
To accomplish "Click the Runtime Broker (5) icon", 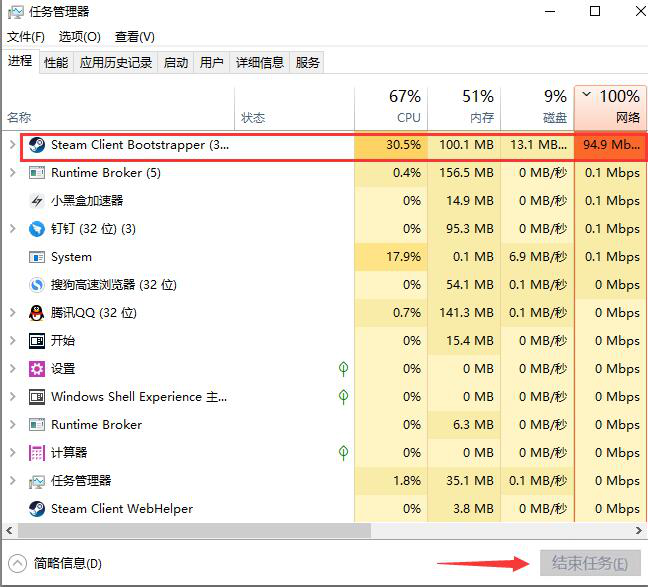I will [37, 173].
